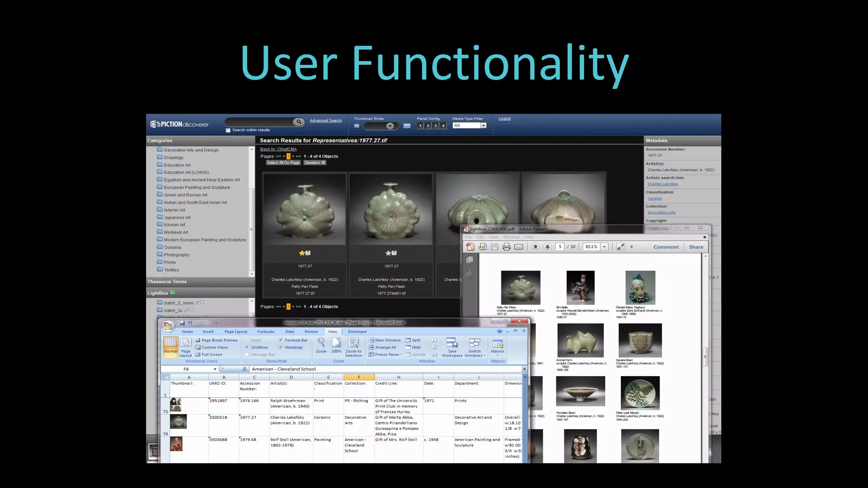Go to next page with down arrow
This screenshot has height=488, width=868.
547,247
